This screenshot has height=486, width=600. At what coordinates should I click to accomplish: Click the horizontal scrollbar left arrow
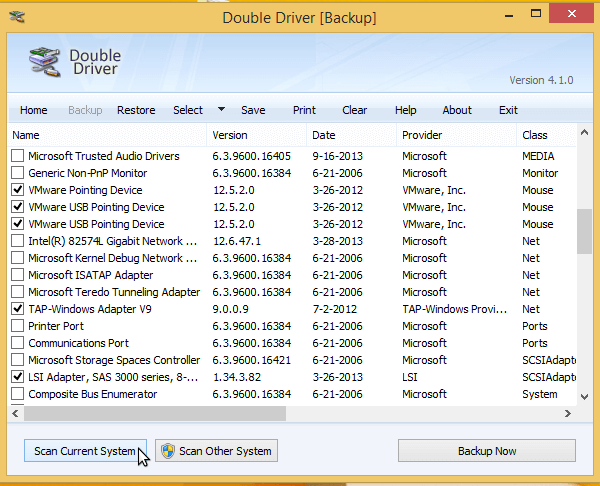coord(15,413)
